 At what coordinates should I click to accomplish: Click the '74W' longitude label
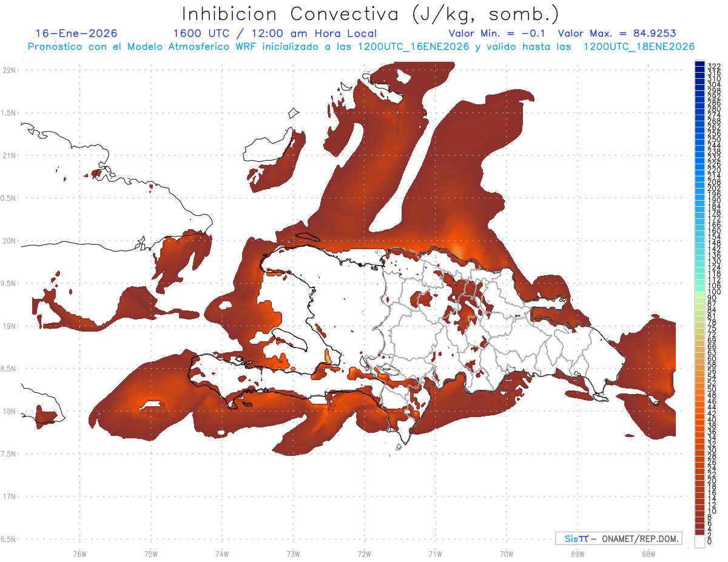pyautogui.click(x=222, y=553)
